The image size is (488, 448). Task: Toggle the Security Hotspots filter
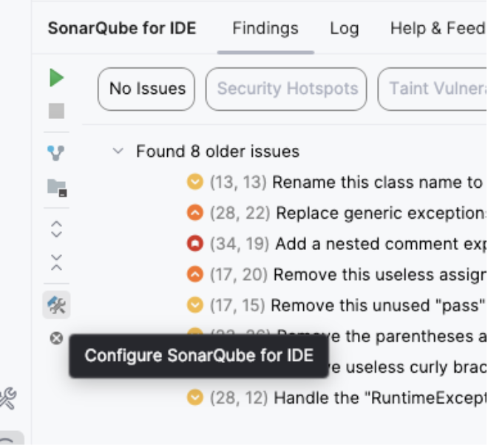point(287,89)
